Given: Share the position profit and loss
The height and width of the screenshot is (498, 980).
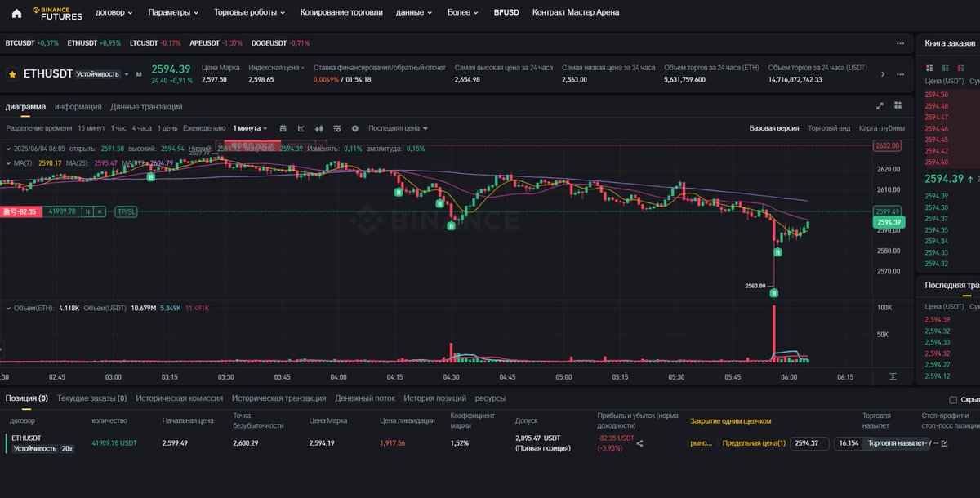Looking at the screenshot, I should pos(639,443).
